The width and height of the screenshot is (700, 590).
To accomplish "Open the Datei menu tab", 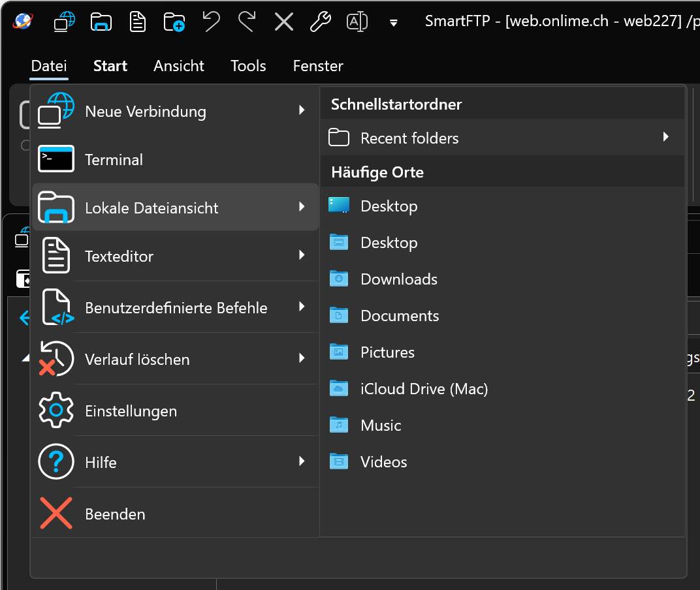I will point(49,66).
